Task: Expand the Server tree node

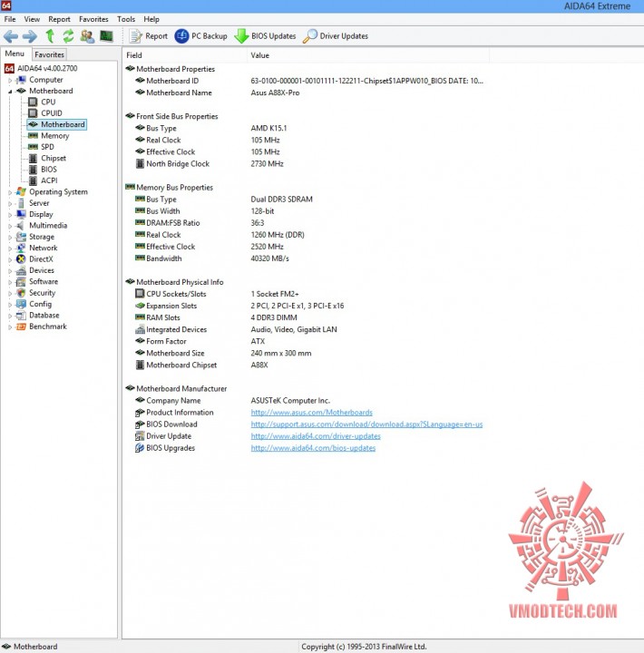Action: 10,204
